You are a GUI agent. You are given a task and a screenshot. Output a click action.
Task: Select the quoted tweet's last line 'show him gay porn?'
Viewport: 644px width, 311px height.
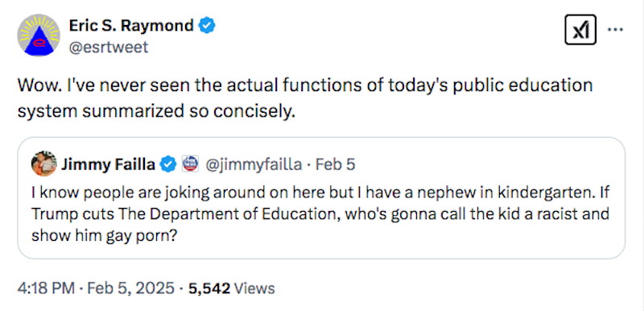pos(105,236)
